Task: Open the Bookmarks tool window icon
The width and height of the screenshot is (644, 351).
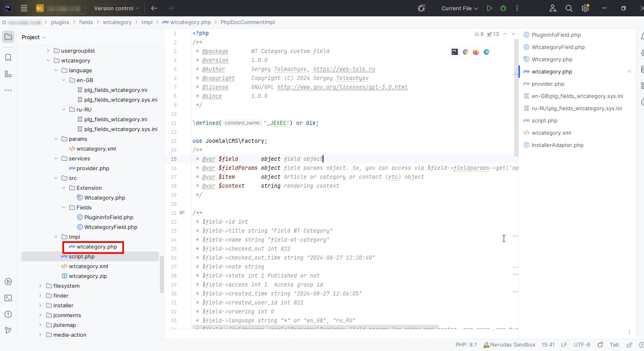Action: click(8, 58)
